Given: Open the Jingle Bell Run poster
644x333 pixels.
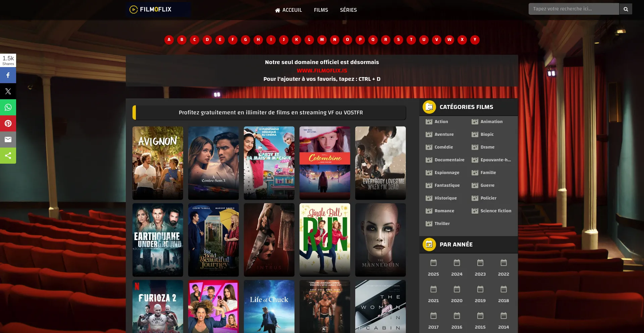Looking at the screenshot, I should (325, 240).
